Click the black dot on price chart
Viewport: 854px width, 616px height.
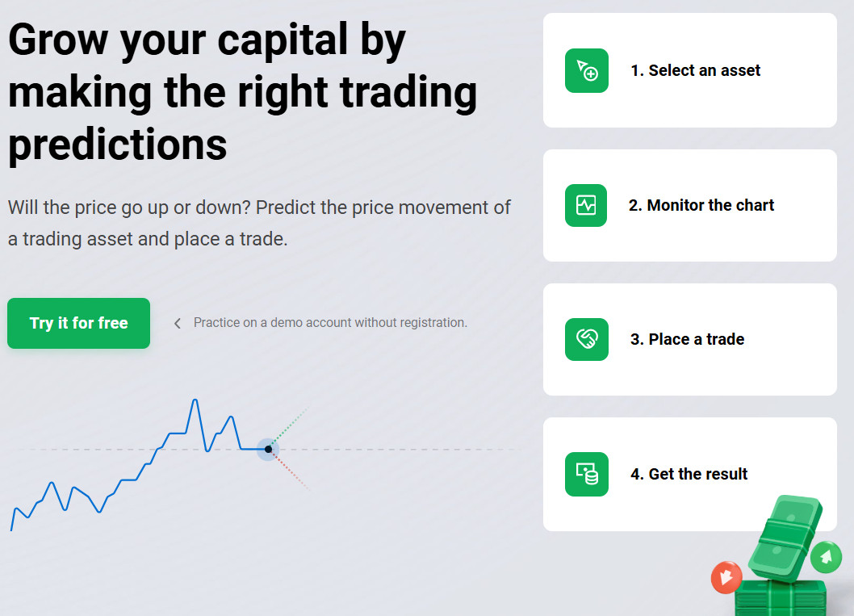(268, 449)
